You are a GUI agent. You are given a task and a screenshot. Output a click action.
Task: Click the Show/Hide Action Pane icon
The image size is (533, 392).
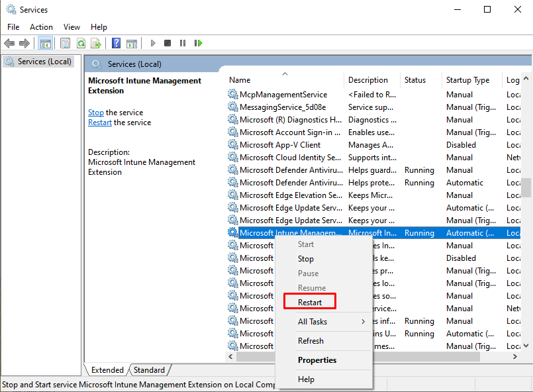click(132, 43)
